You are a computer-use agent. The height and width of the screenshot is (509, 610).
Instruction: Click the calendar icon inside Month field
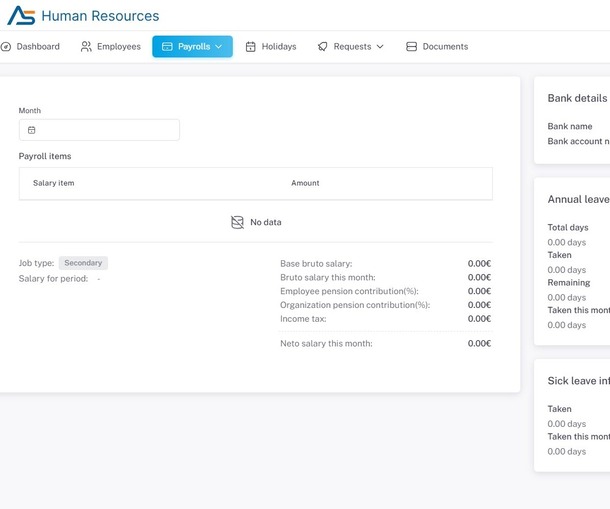point(32,130)
